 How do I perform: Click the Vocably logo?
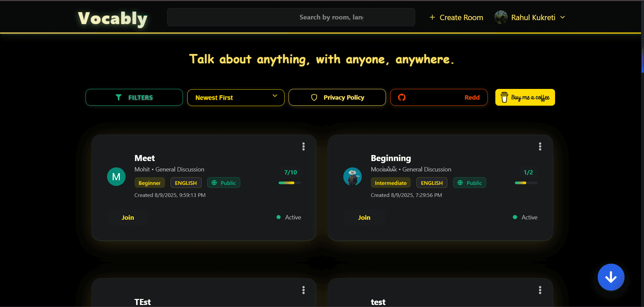tap(113, 18)
